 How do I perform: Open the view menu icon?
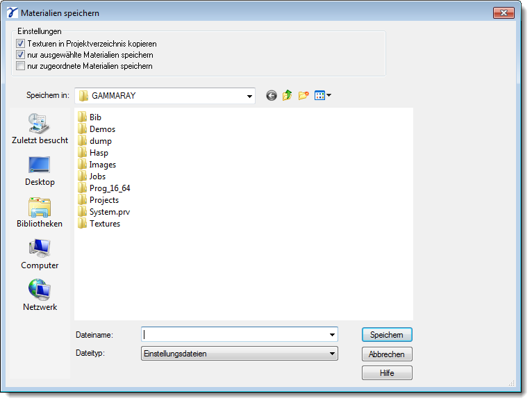click(323, 95)
